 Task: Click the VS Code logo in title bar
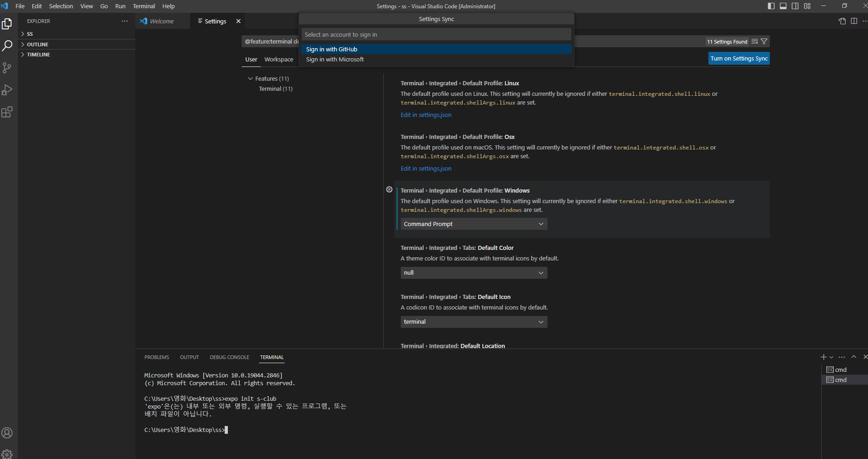[5, 6]
